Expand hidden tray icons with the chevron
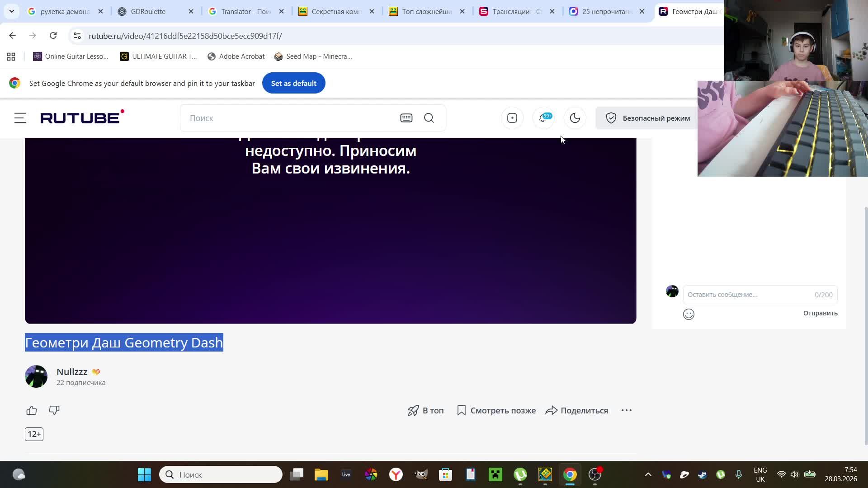This screenshot has height=488, width=868. click(648, 474)
